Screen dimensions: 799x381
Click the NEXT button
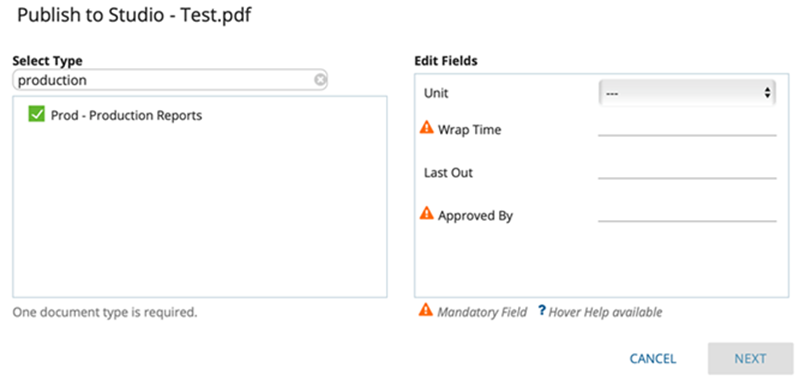tap(750, 359)
